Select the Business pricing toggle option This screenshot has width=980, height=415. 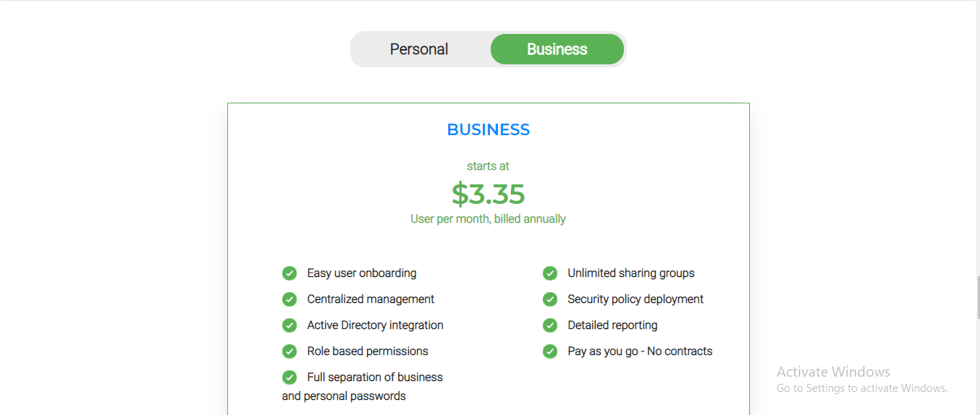pos(557,49)
